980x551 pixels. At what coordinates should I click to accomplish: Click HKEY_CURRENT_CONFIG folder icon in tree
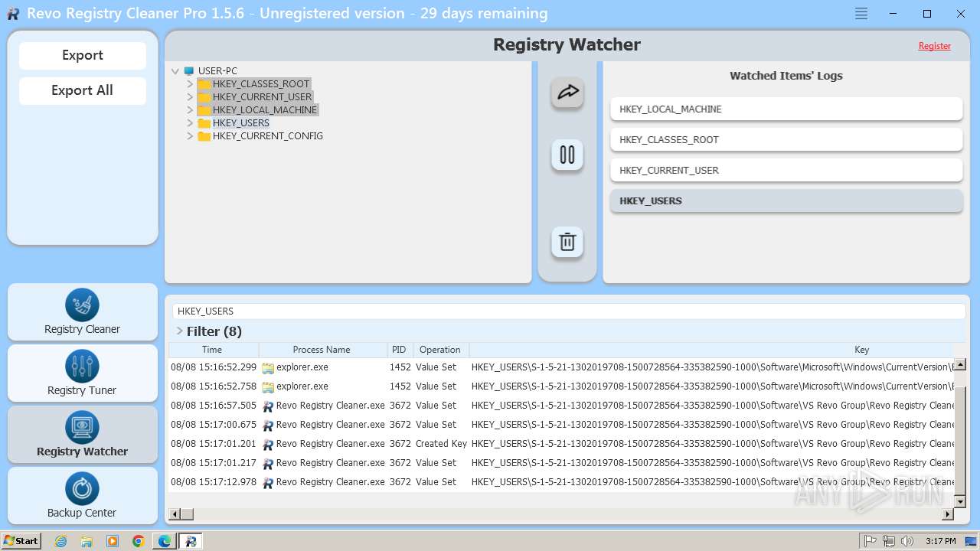click(x=204, y=136)
